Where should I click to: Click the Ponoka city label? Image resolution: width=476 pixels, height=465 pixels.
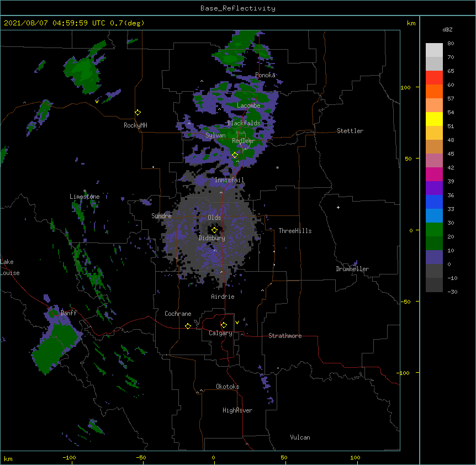tap(265, 75)
